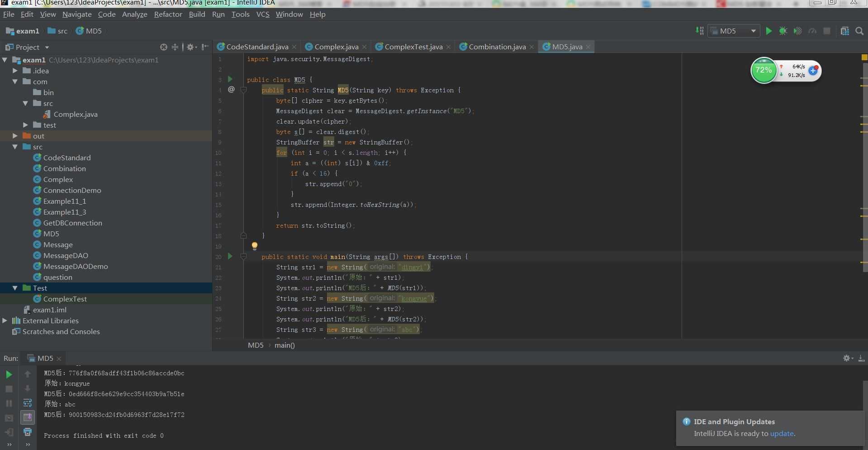Screen dimensions: 868x450
Task: Toggle scroll to end in Run console
Action: pyautogui.click(x=27, y=417)
